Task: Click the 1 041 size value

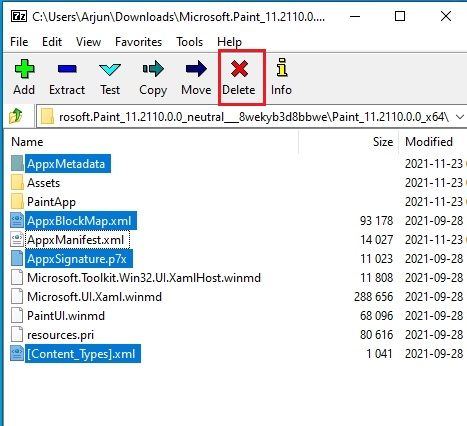Action: coord(379,354)
